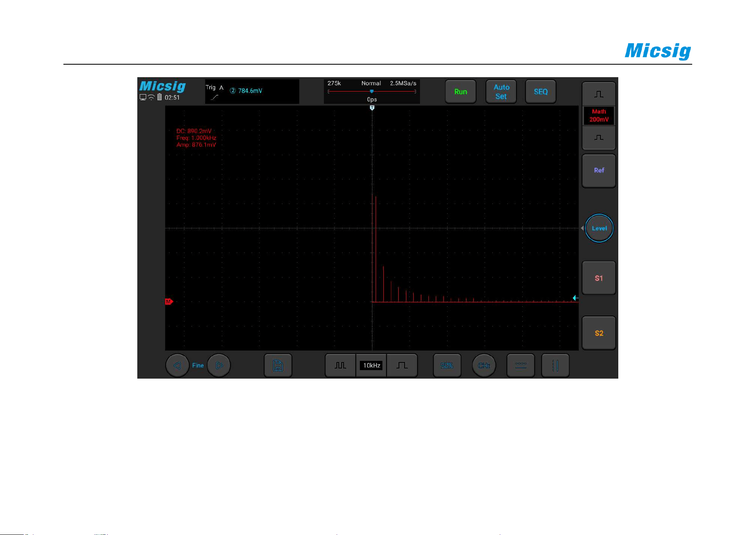Select the DC: 890.2mV measurement readout
This screenshot has height=535, width=756.
click(x=194, y=131)
